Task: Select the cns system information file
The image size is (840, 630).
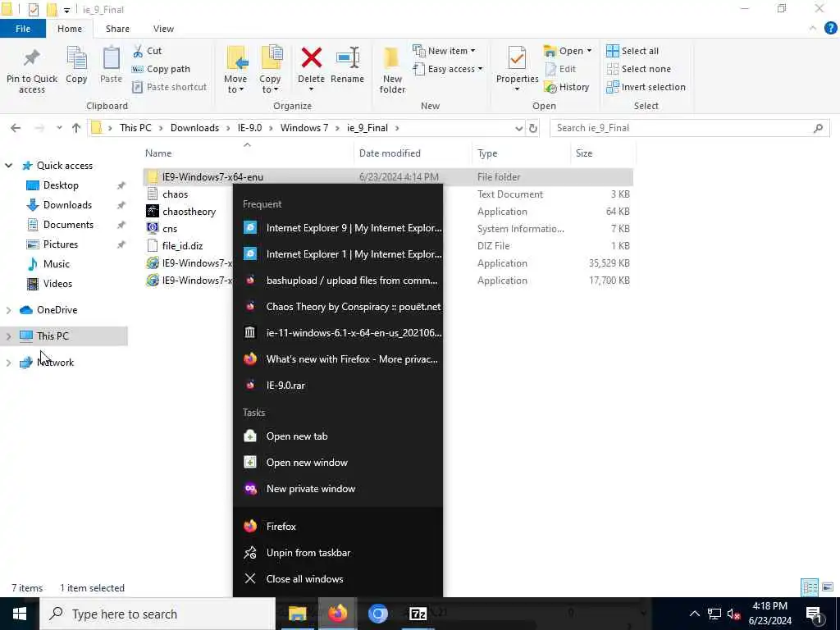Action: (170, 229)
